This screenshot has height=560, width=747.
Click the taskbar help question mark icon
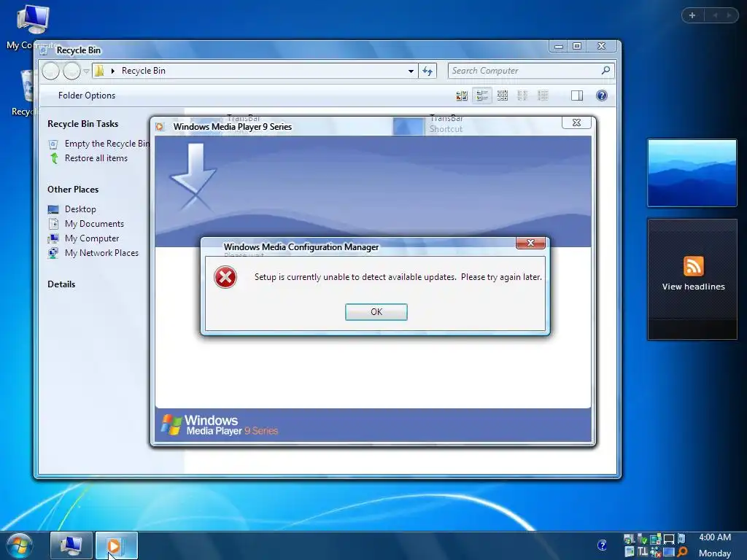[602, 545]
